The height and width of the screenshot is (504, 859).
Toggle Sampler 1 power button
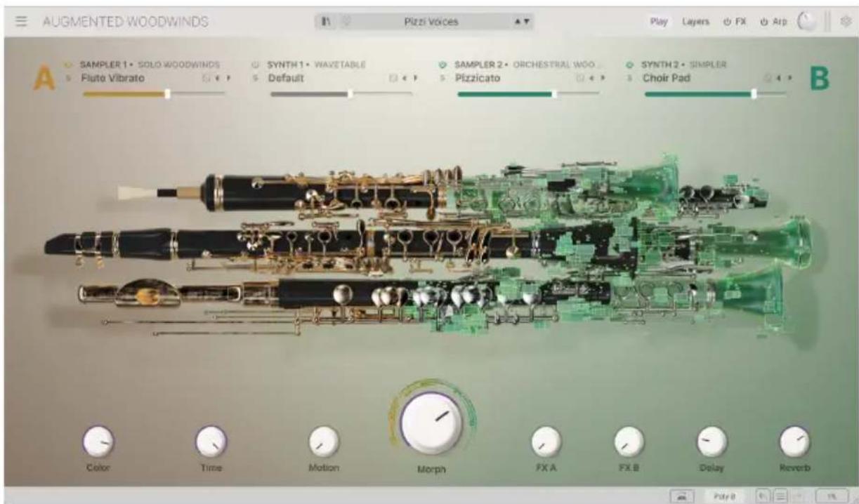[69, 65]
